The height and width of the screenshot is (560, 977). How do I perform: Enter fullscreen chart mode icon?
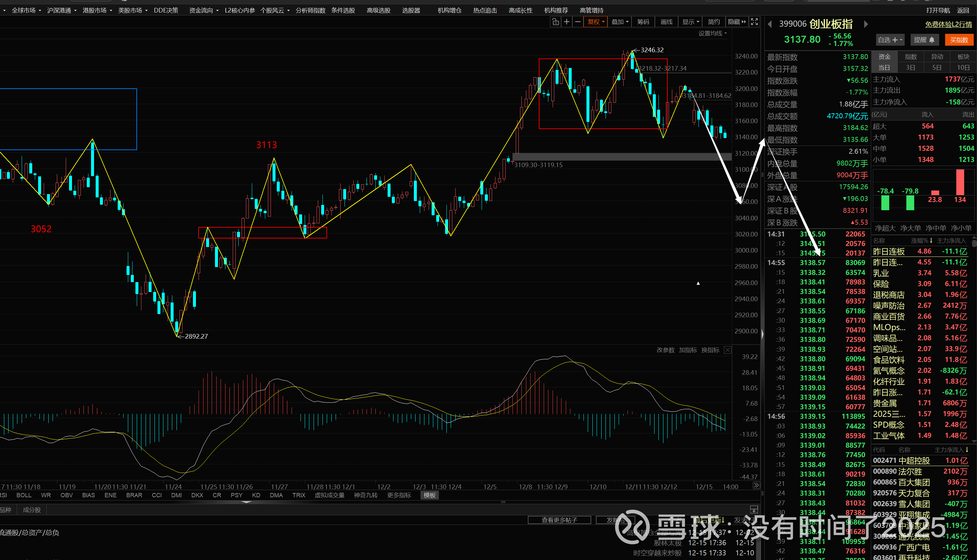click(754, 22)
